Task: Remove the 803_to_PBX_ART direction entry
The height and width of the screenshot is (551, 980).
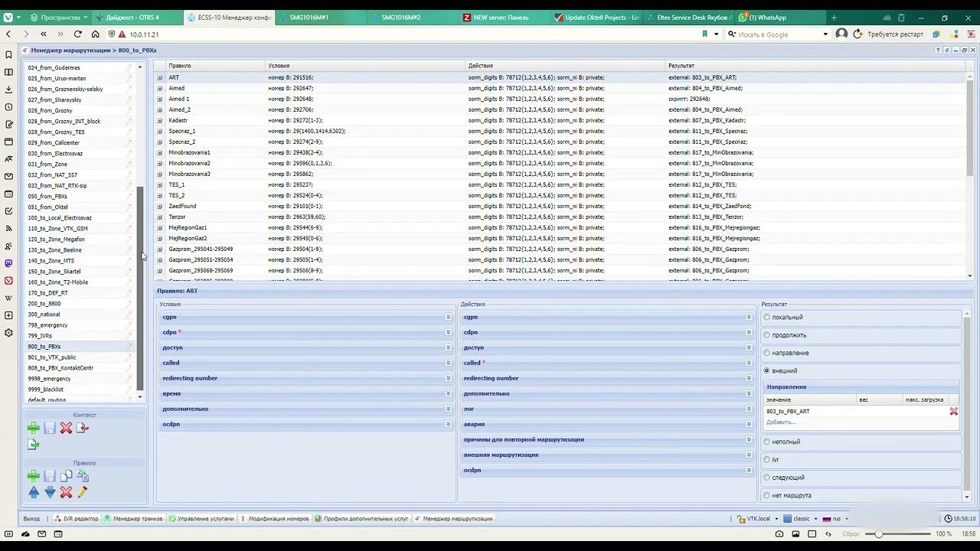Action: tap(953, 412)
